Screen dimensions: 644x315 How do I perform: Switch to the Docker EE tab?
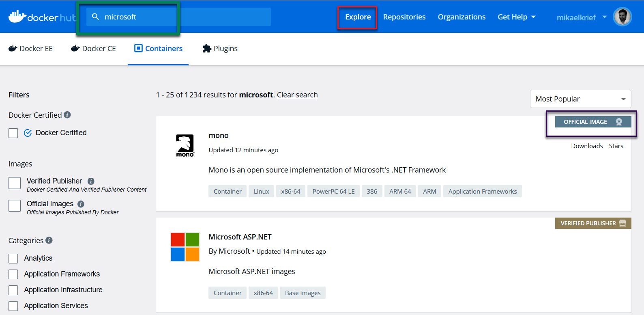(30, 49)
